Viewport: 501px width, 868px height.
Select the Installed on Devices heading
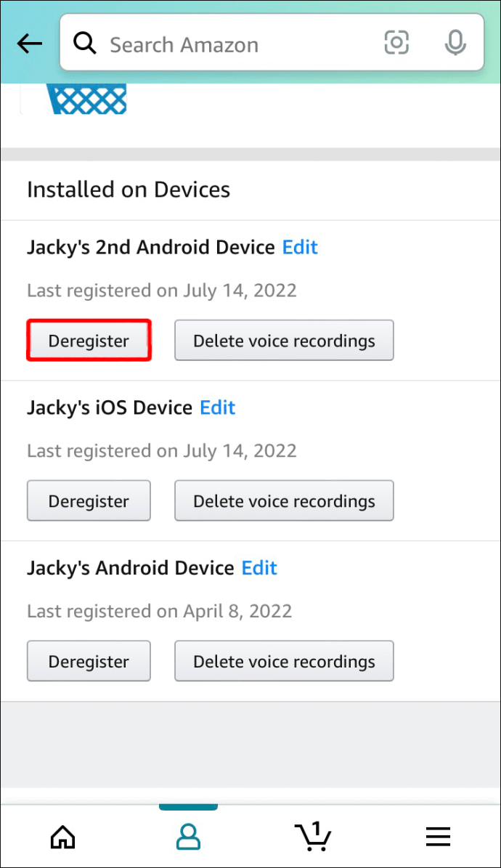129,190
